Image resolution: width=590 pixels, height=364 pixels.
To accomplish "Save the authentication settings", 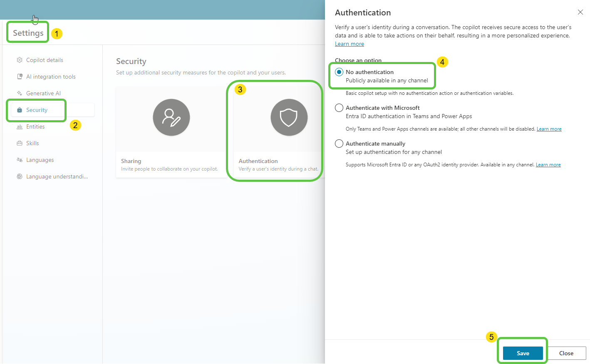I will pyautogui.click(x=523, y=353).
